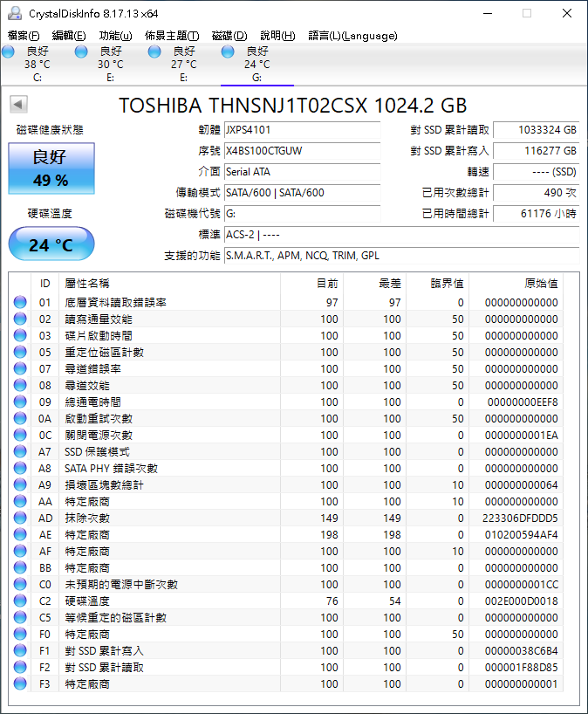
Task: Click the firmware field JXPS4101
Action: click(x=302, y=130)
